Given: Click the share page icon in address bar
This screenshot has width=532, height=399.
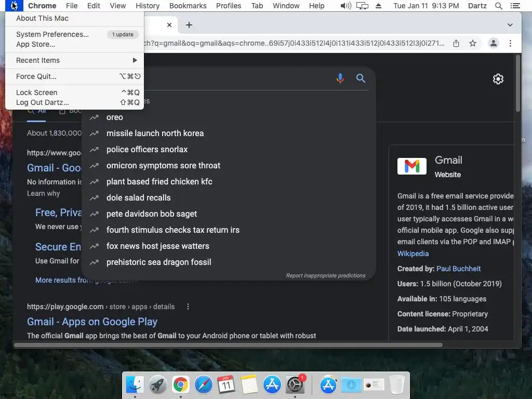Looking at the screenshot, I should click(x=456, y=43).
